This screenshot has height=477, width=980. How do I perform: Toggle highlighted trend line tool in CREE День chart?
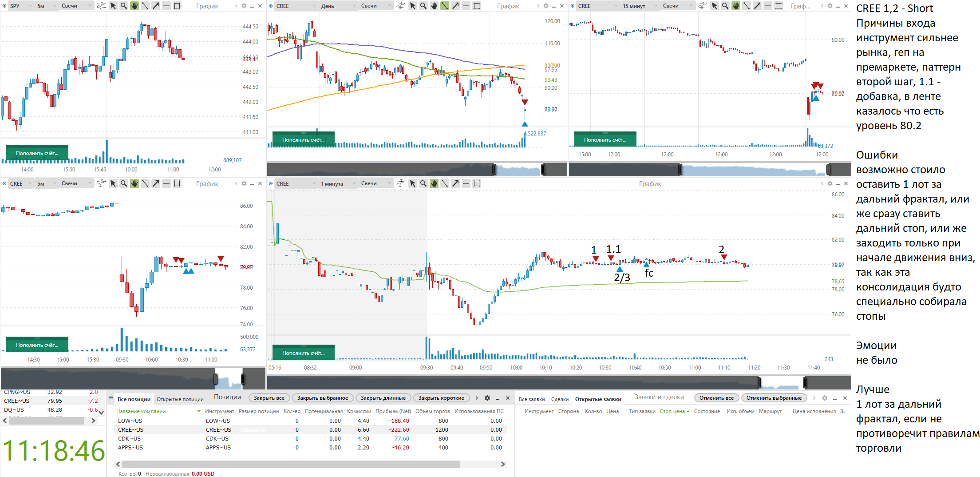[444, 6]
